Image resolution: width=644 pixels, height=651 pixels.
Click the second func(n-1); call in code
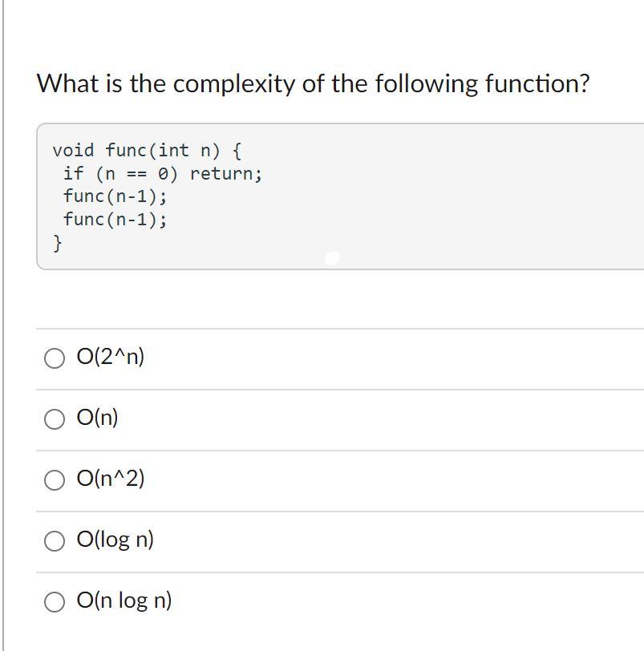pyautogui.click(x=115, y=219)
